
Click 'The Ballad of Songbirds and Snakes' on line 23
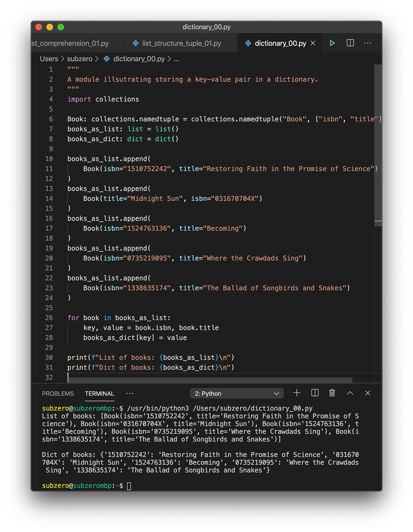[x=275, y=288]
